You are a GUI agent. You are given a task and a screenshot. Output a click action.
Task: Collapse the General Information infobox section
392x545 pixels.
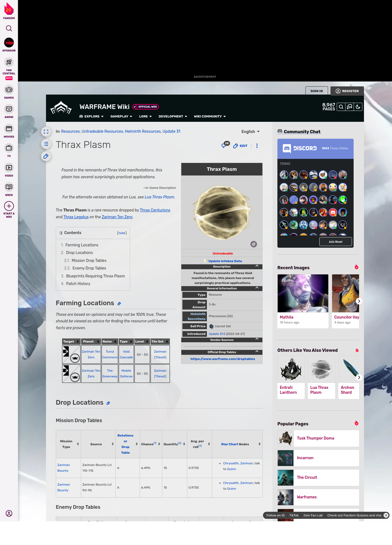257,288
